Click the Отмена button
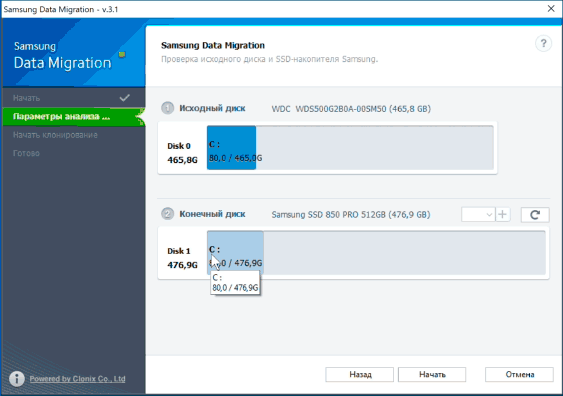The image size is (563, 396). tap(519, 374)
